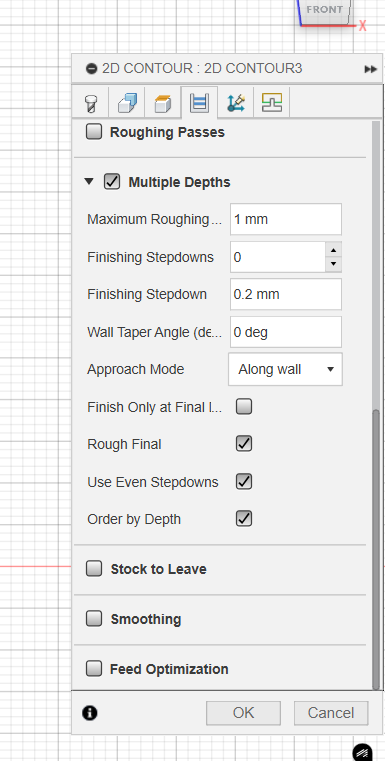Image resolution: width=385 pixels, height=761 pixels.
Task: Click the Maximum Roughing Stepdown field
Action: (285, 219)
